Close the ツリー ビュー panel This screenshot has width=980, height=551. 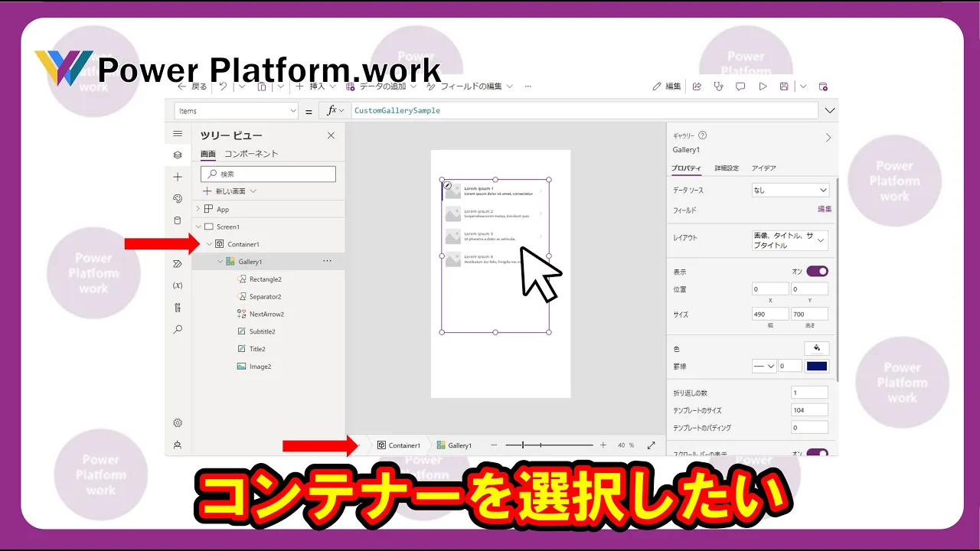click(x=331, y=135)
